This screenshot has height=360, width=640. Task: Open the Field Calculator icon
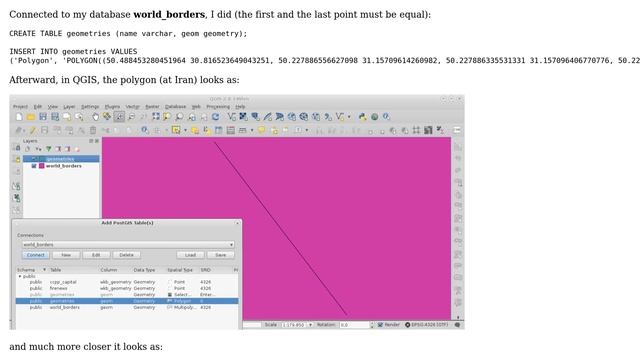231,130
